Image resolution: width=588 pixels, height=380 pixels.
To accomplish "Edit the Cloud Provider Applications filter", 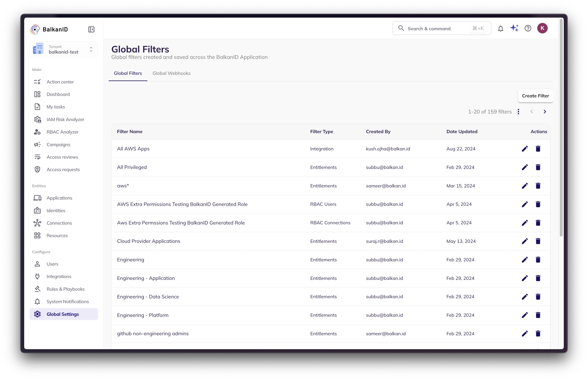I will [x=525, y=241].
